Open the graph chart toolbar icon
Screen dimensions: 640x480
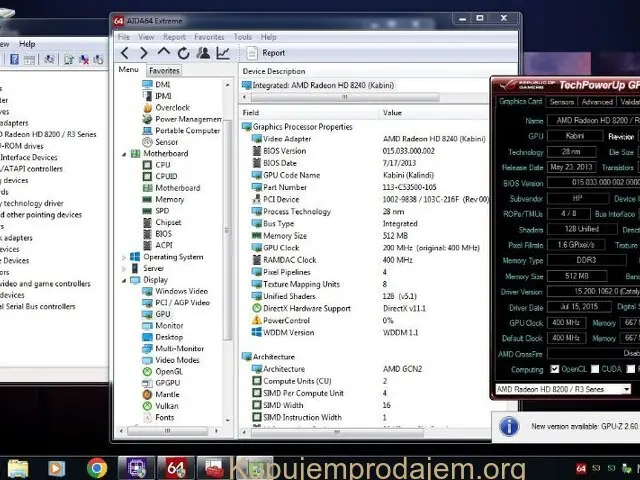pos(222,52)
